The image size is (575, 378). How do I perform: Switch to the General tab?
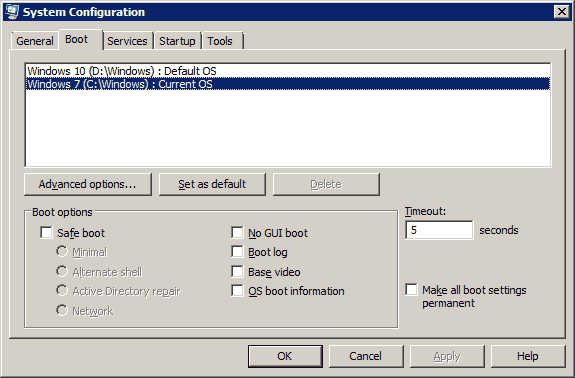[x=35, y=41]
